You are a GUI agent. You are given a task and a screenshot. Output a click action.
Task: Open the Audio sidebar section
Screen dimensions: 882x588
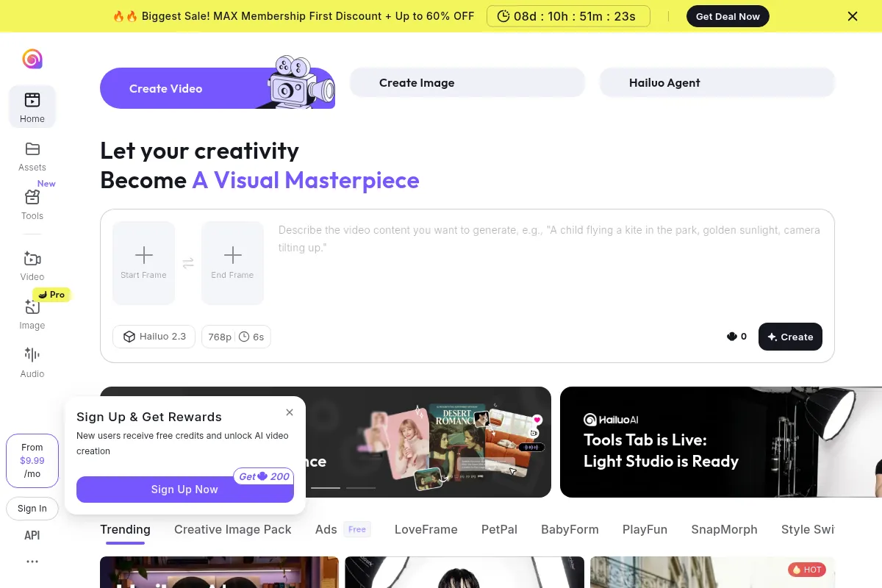(32, 363)
